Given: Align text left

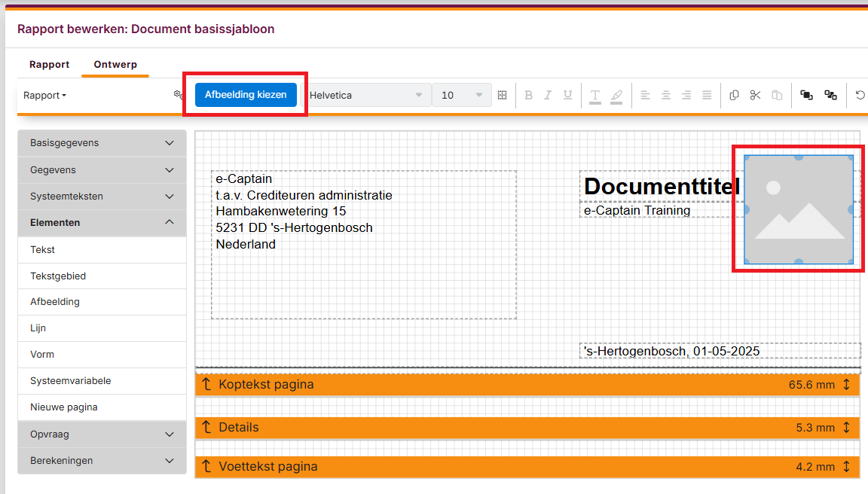Looking at the screenshot, I should tap(646, 95).
